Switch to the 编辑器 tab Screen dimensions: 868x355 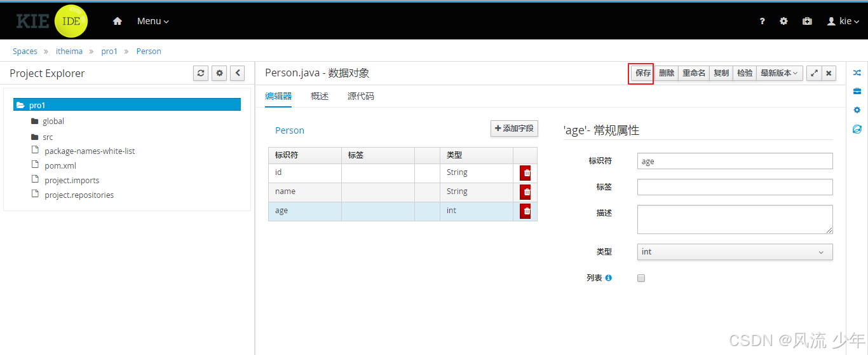click(x=278, y=97)
